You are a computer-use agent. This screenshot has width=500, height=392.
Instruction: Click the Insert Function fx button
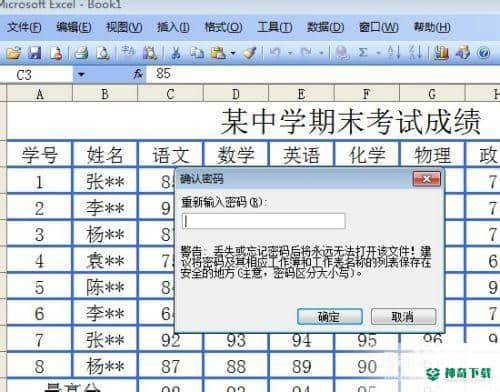click(138, 74)
